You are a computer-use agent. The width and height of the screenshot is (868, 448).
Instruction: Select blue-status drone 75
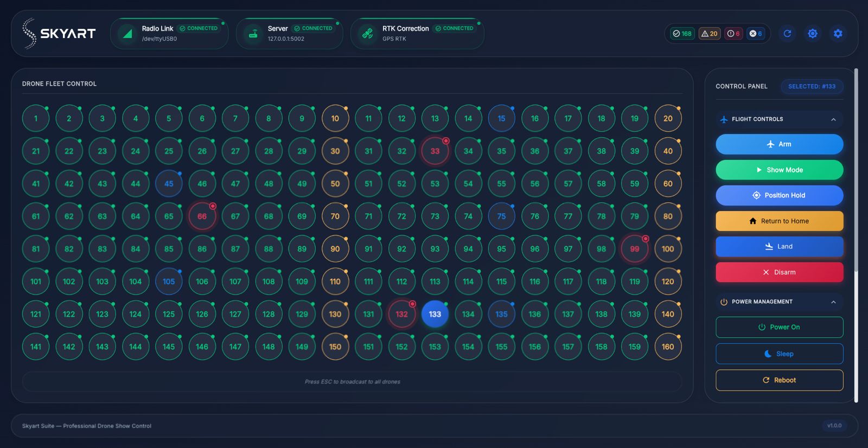pyautogui.click(x=501, y=216)
